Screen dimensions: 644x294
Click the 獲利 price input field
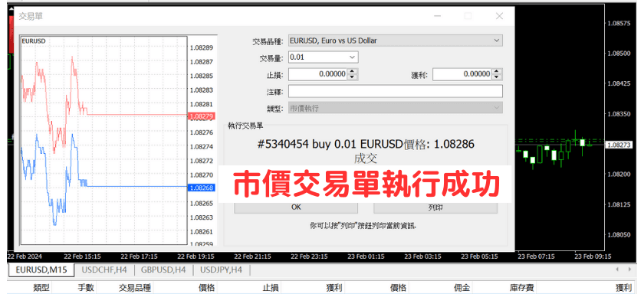point(462,74)
